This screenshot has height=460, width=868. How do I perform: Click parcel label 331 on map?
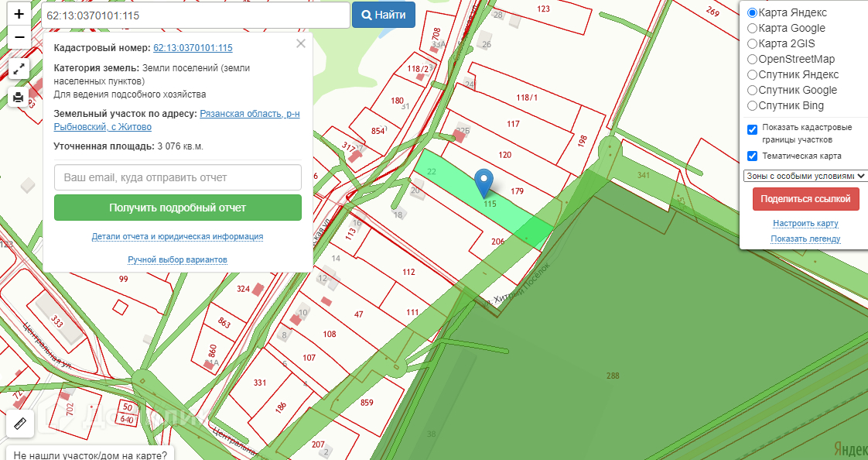[260, 383]
